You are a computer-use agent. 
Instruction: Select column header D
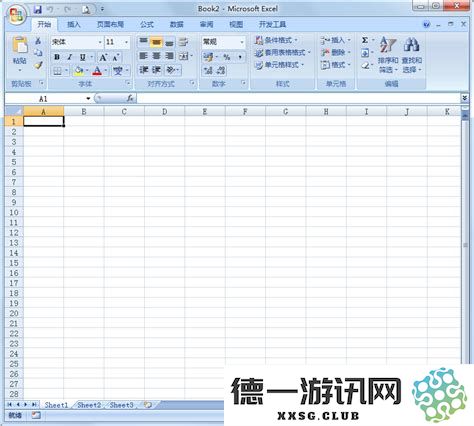(x=164, y=112)
